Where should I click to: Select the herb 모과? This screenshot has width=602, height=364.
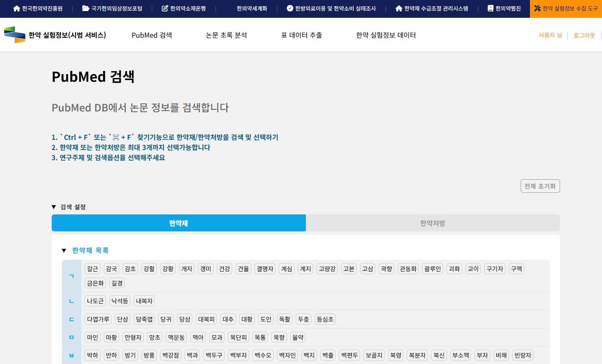[216, 337]
